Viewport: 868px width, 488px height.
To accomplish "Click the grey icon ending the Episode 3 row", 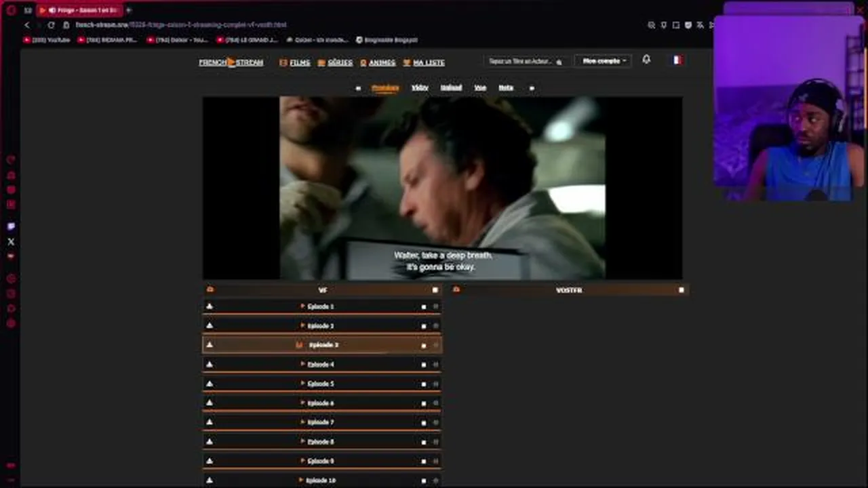I will click(435, 346).
